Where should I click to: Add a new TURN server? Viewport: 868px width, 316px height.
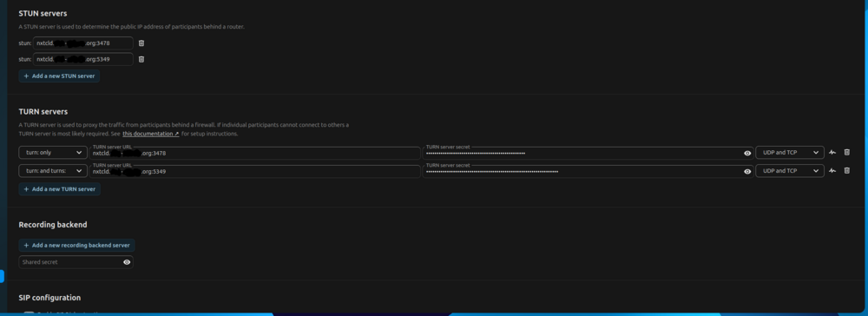pyautogui.click(x=59, y=189)
